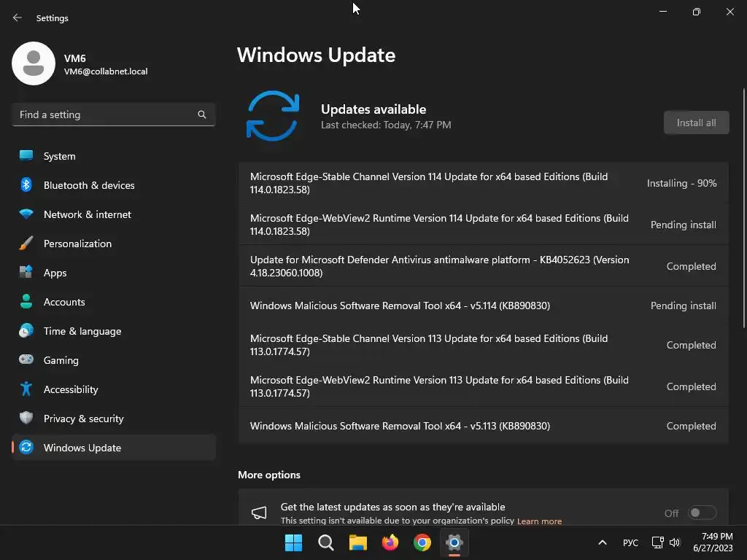The image size is (747, 560).
Task: Select Windows Update in the sidebar
Action: [x=113, y=447]
